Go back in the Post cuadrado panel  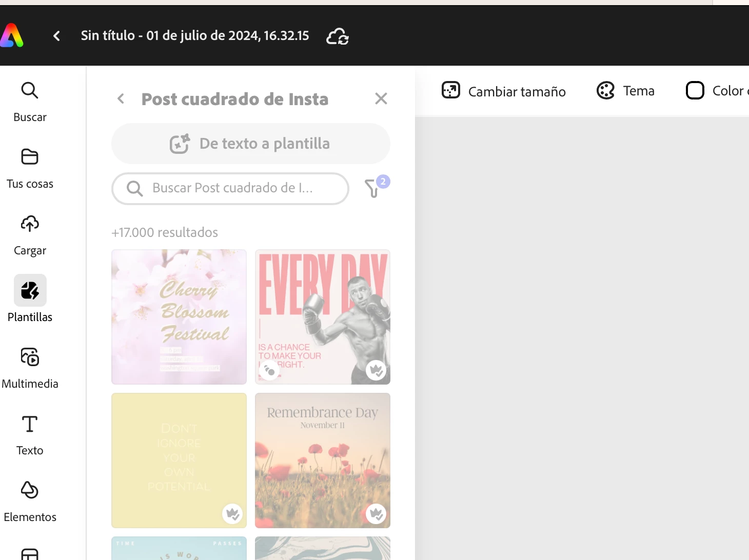click(x=121, y=98)
